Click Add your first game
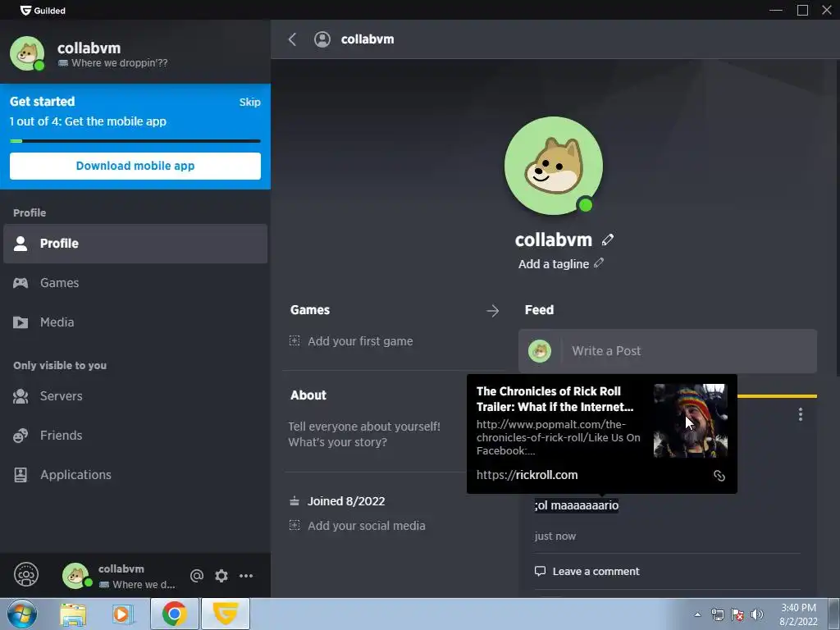 pyautogui.click(x=360, y=341)
